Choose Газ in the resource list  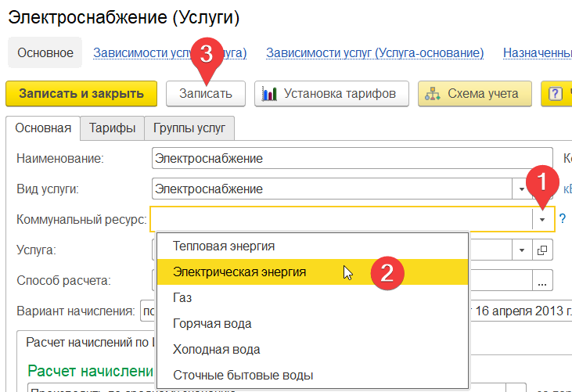(x=313, y=298)
